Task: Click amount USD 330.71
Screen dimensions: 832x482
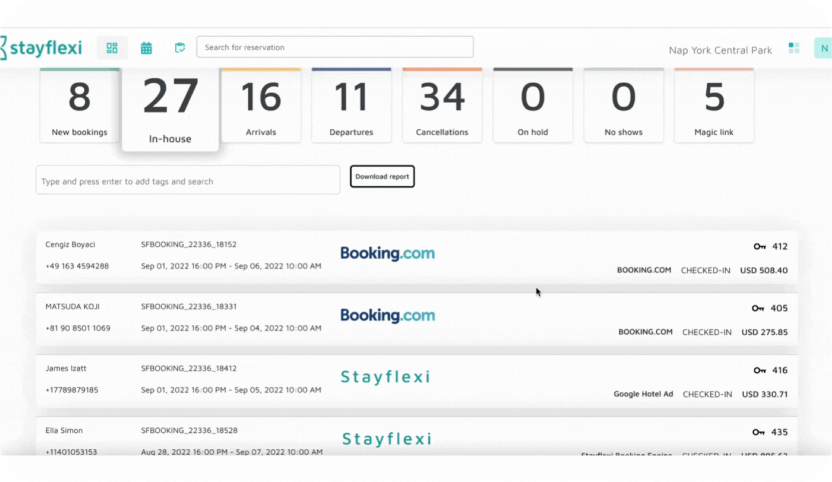Action: pos(765,394)
